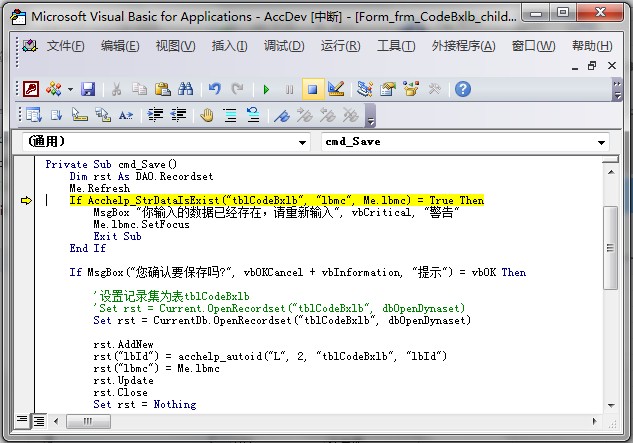
Task: Continue execution with the green Run arrow
Action: (x=266, y=89)
